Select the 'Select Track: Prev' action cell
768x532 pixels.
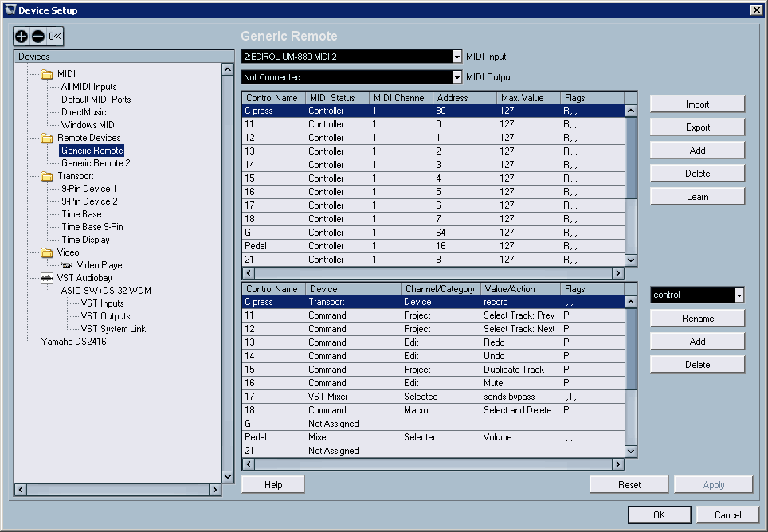(519, 315)
